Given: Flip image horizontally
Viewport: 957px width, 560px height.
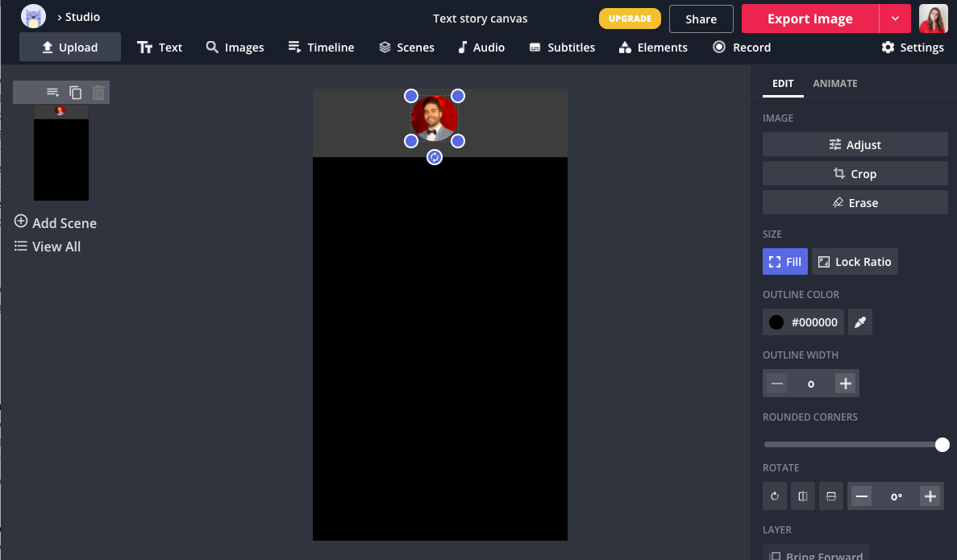Looking at the screenshot, I should [803, 496].
